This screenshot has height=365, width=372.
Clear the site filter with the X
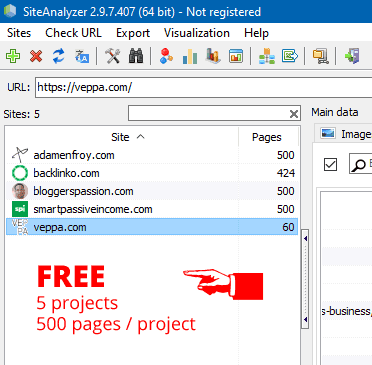(x=294, y=114)
